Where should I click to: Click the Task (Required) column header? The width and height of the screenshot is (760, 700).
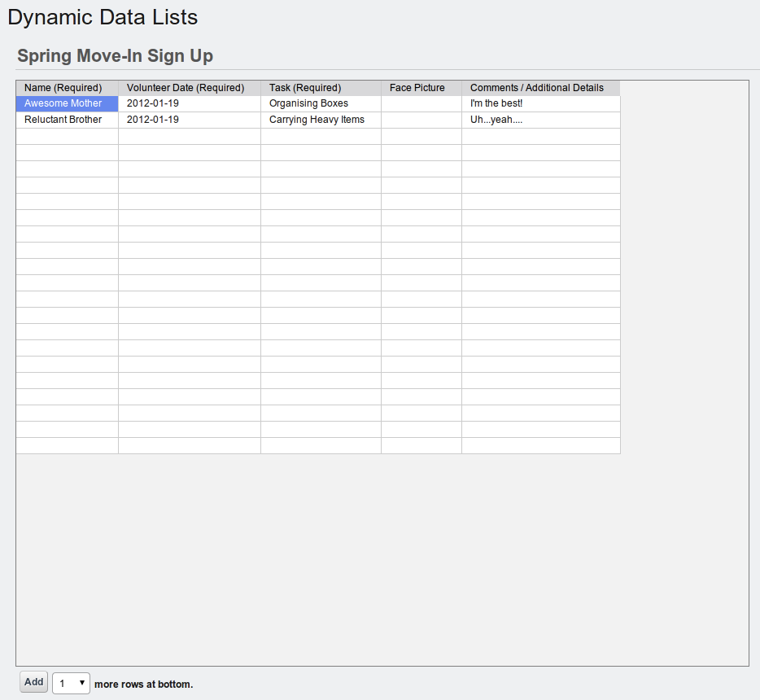coord(321,88)
